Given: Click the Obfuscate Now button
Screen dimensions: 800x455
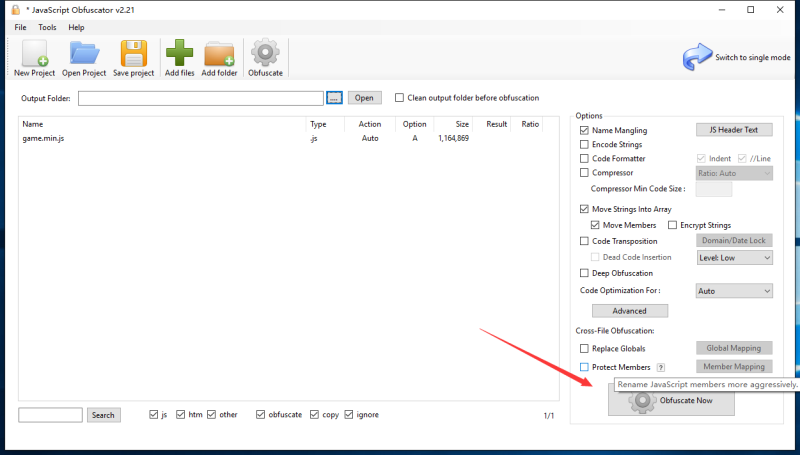Looking at the screenshot, I should [671, 401].
